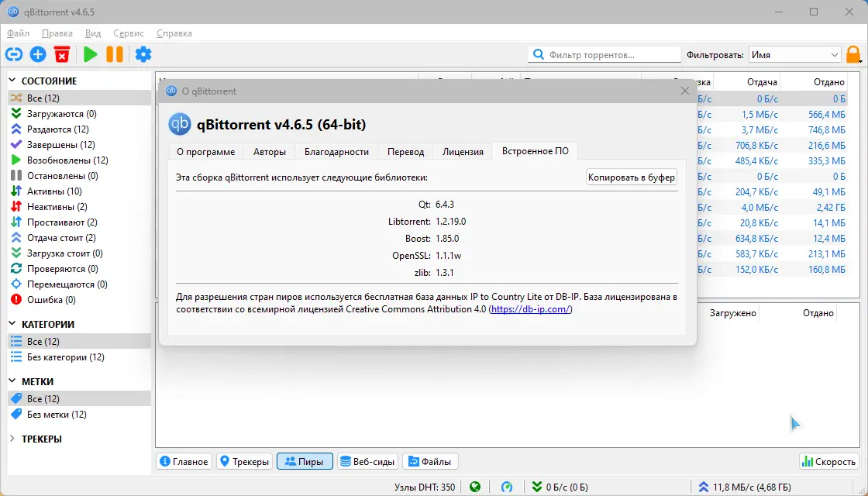The height and width of the screenshot is (496, 868).
Task: Open the Веб-сиды bottom tab
Action: point(367,462)
